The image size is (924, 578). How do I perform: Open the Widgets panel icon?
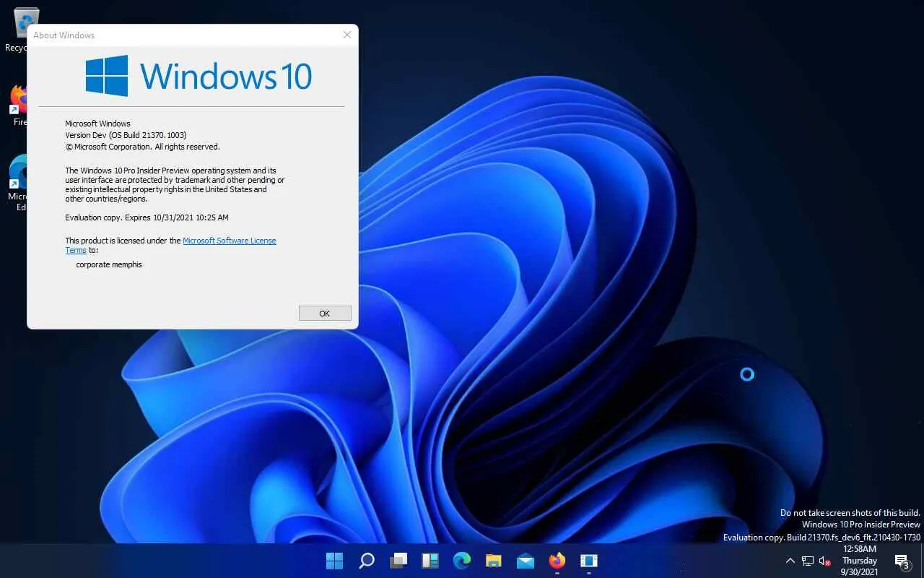coord(430,561)
